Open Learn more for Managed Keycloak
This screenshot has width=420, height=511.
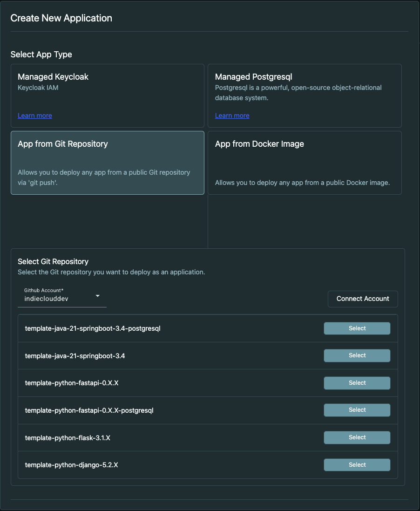(x=34, y=116)
